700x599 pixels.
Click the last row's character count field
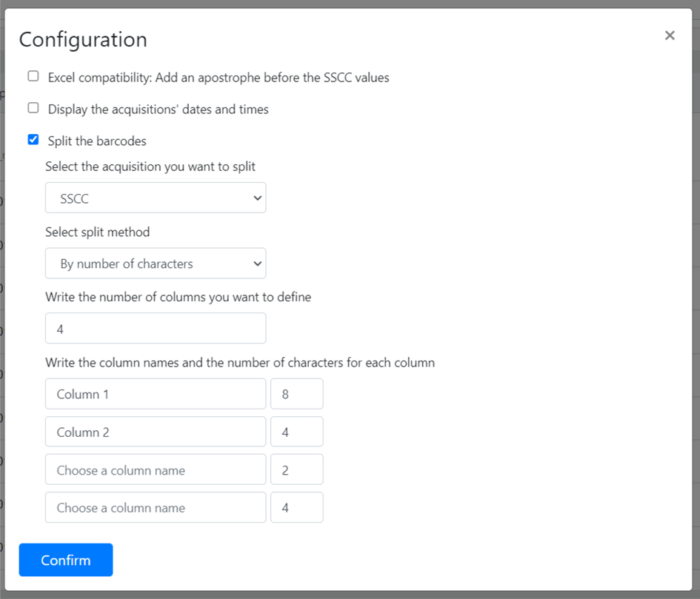click(x=297, y=507)
